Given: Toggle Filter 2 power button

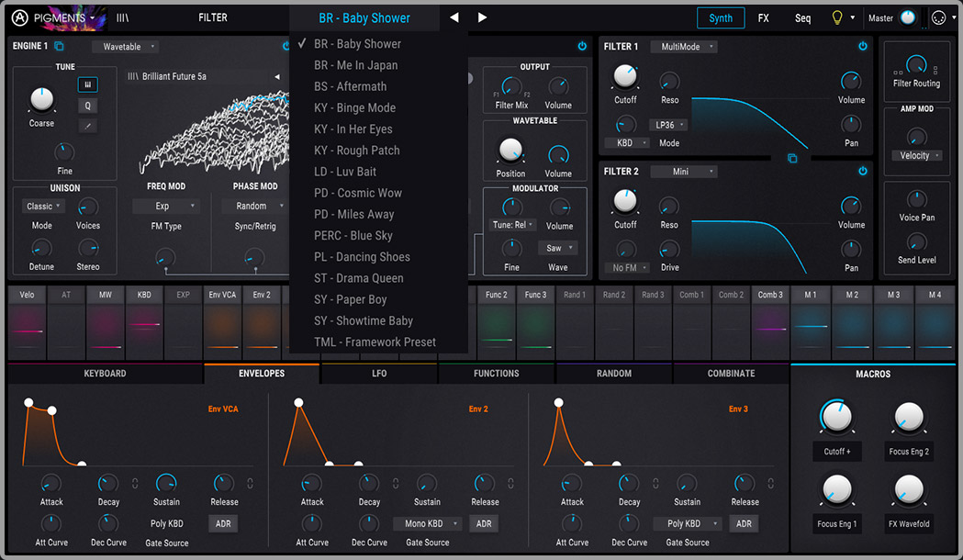Looking at the screenshot, I should (x=862, y=172).
